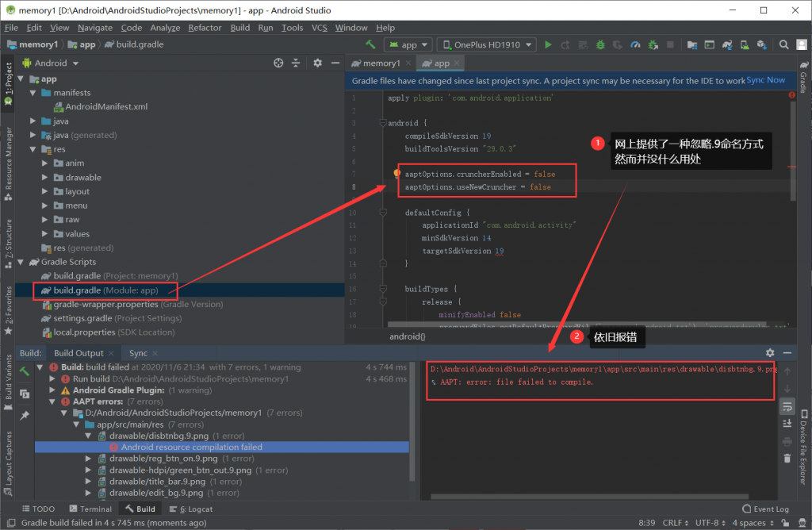Viewport: 812px width, 530px height.
Task: Open the Refactor menu
Action: click(x=205, y=28)
